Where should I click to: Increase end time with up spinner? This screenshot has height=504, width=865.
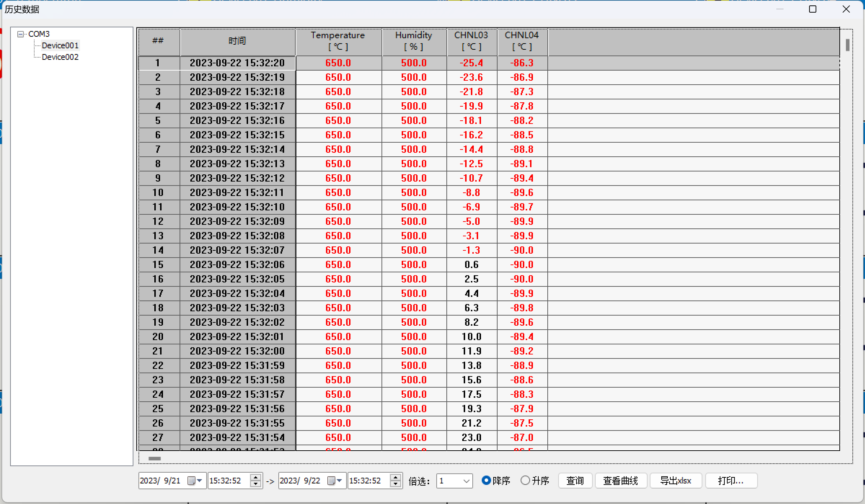point(396,477)
